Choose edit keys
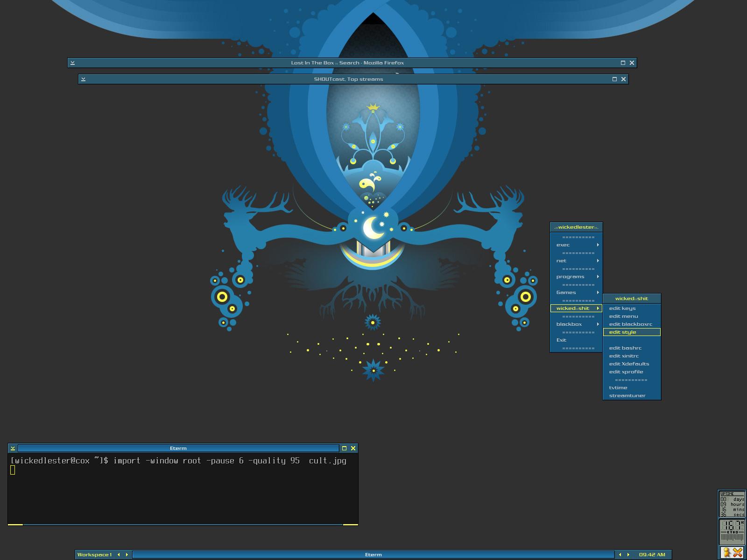Screen dimensions: 747x560 pos(632,308)
